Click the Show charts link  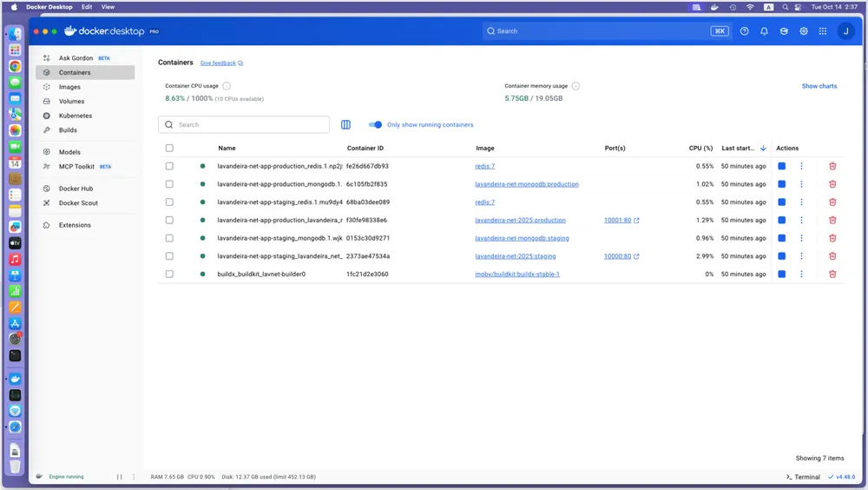[819, 86]
